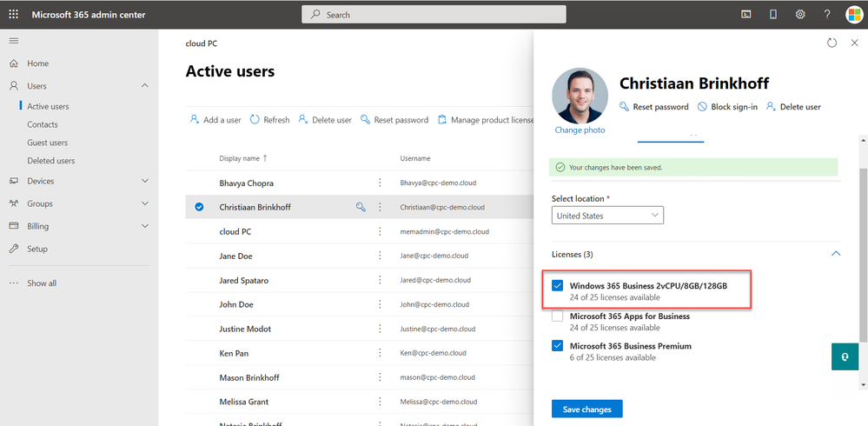Collapse the Licenses (3) section
868x426 pixels.
836,254
